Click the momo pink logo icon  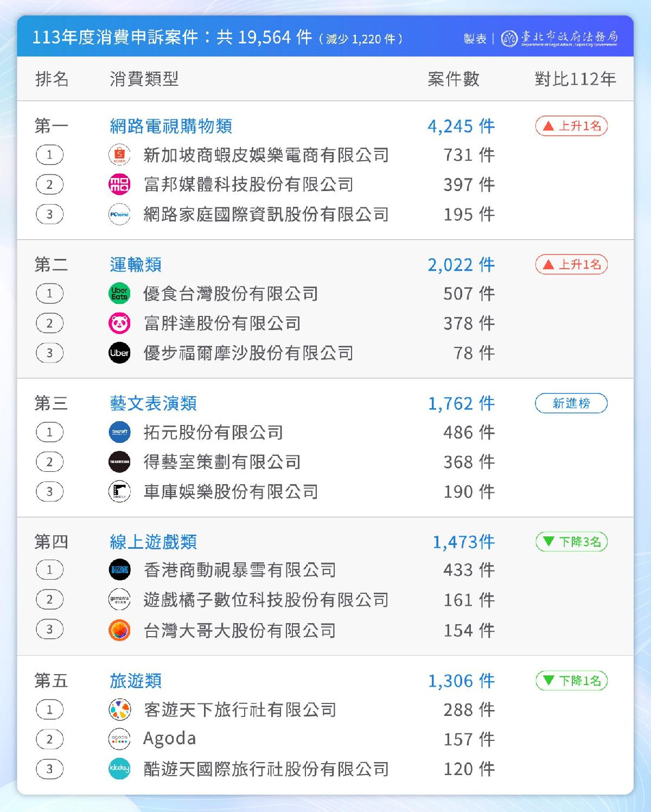point(119,185)
